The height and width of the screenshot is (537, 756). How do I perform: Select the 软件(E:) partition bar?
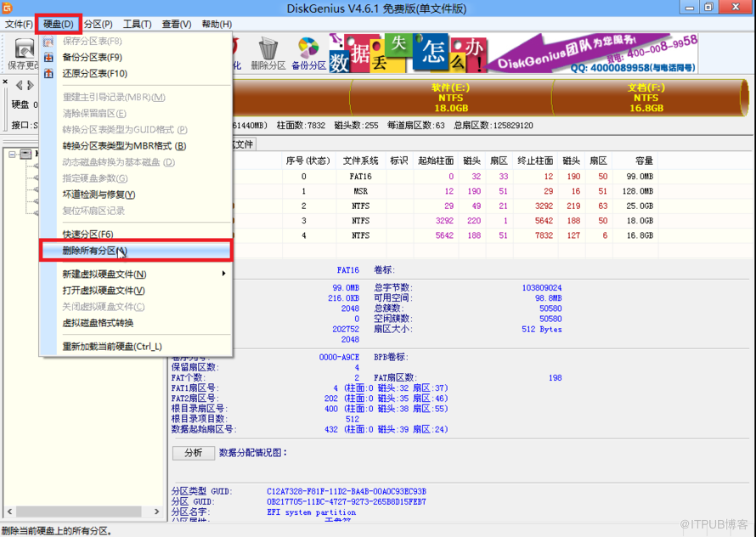click(450, 98)
